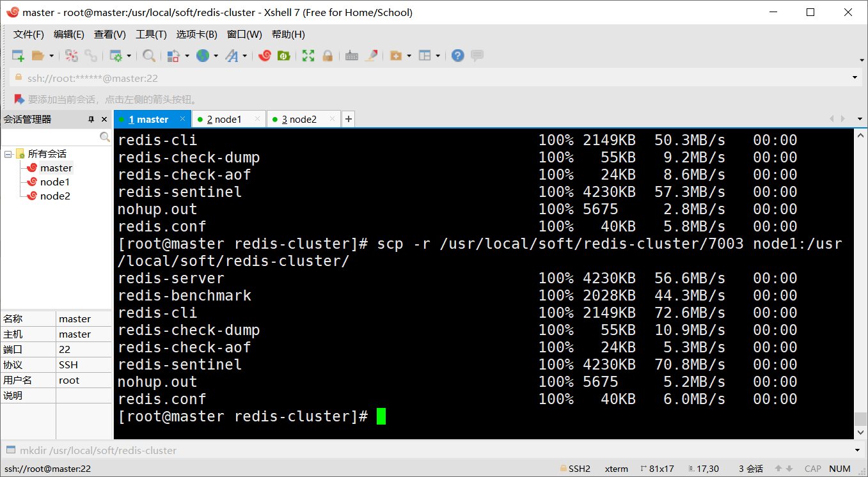Screen dimensions: 868x477
Task: Close the 1 master tab
Action: tap(183, 119)
